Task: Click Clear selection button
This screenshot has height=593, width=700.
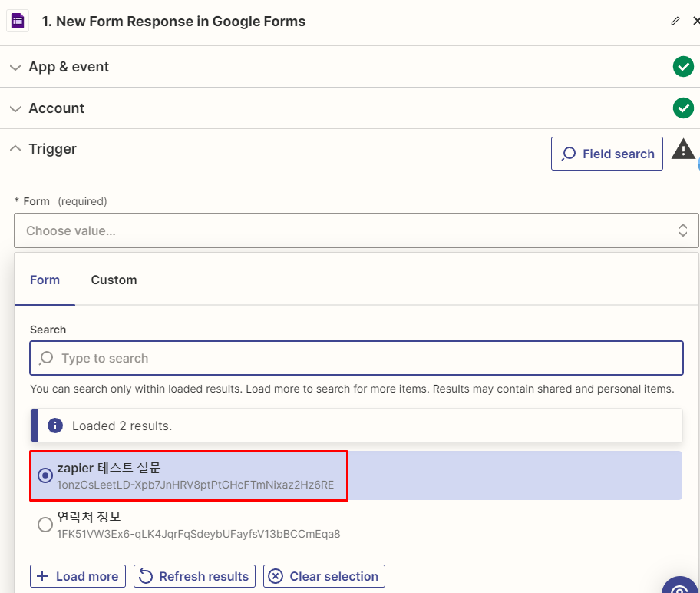Action: (324, 576)
